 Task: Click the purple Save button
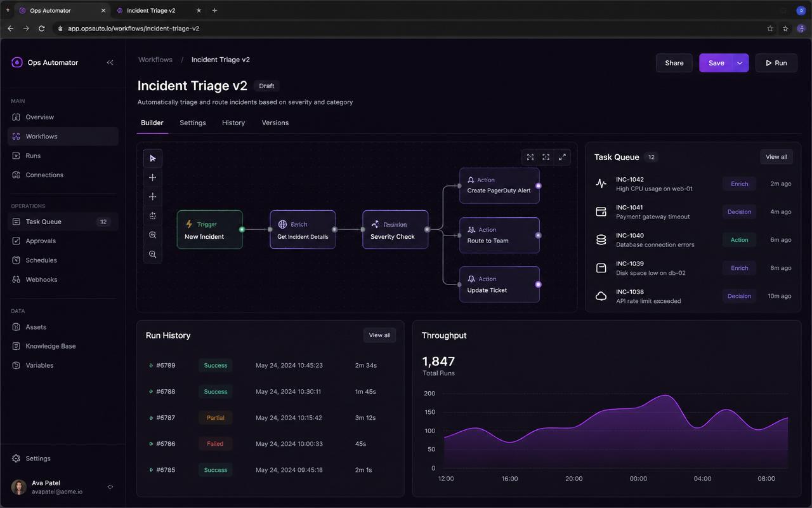[x=716, y=63]
